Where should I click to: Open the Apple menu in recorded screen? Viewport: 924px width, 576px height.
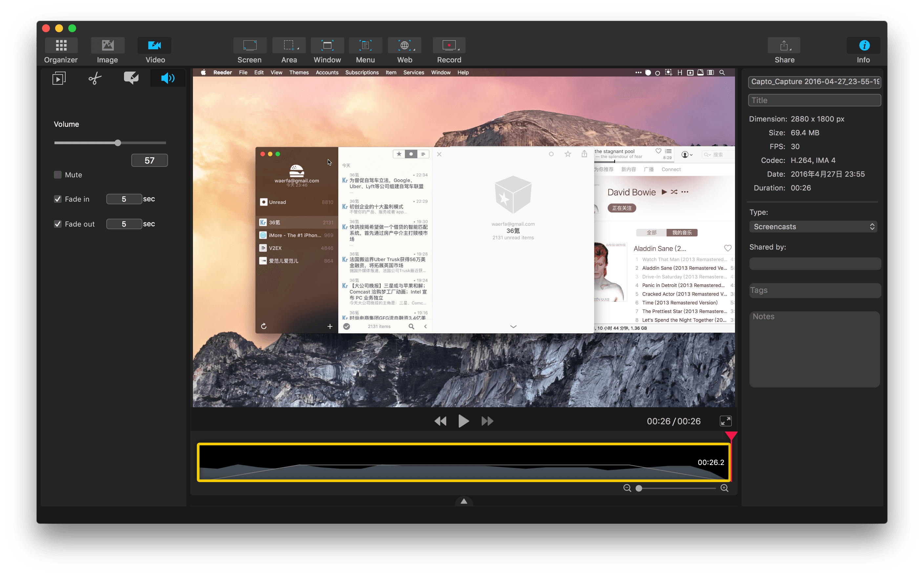pos(203,72)
